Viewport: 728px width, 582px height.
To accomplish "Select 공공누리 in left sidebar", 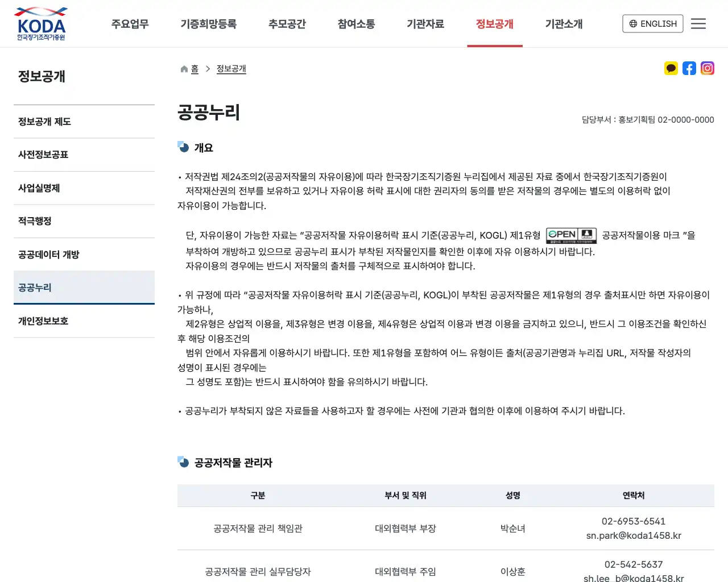I will click(x=34, y=287).
